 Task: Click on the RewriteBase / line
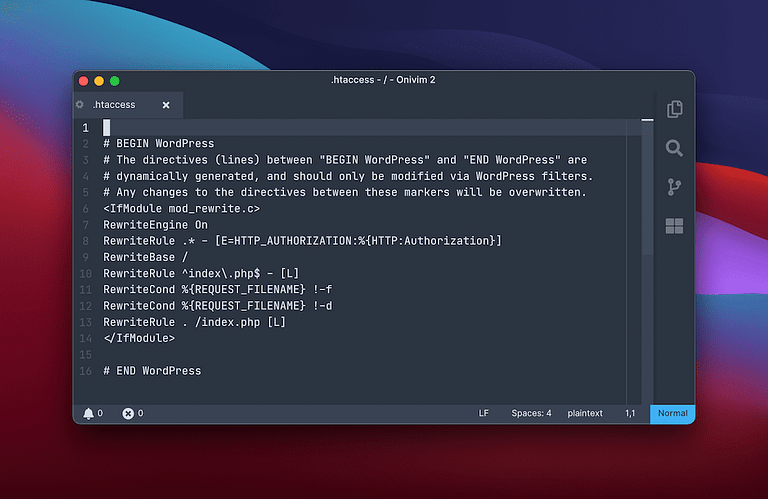[143, 257]
